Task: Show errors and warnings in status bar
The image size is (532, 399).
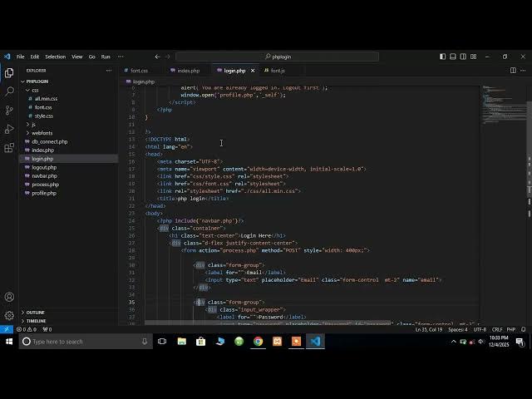Action: (27, 329)
